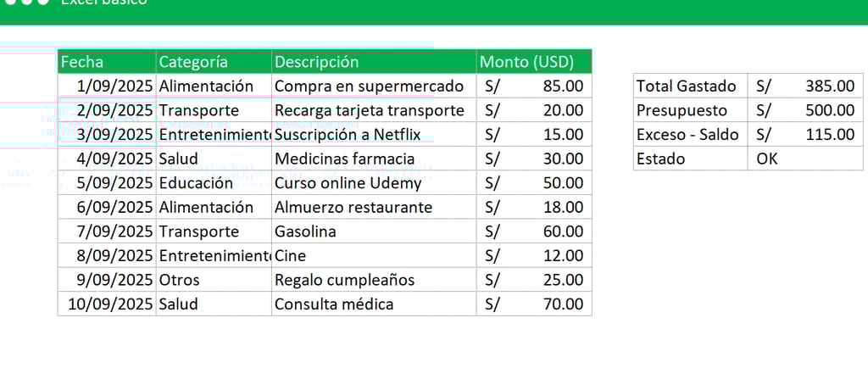Click the Gasolina description cell
Image resolution: width=868 pixels, height=368 pixels.
[374, 231]
